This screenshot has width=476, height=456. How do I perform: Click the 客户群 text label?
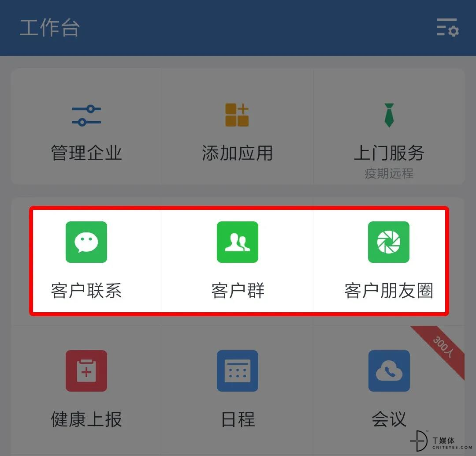tap(238, 291)
